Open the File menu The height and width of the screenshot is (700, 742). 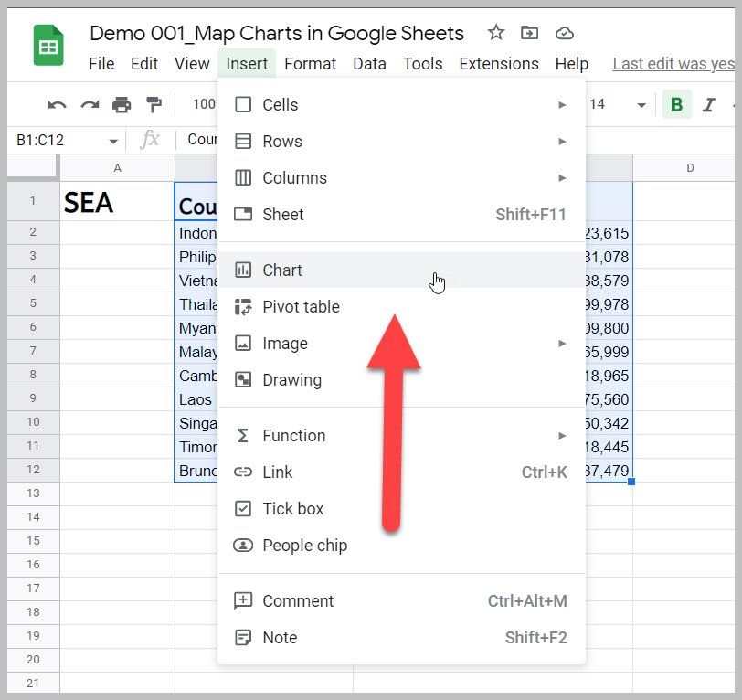click(101, 63)
